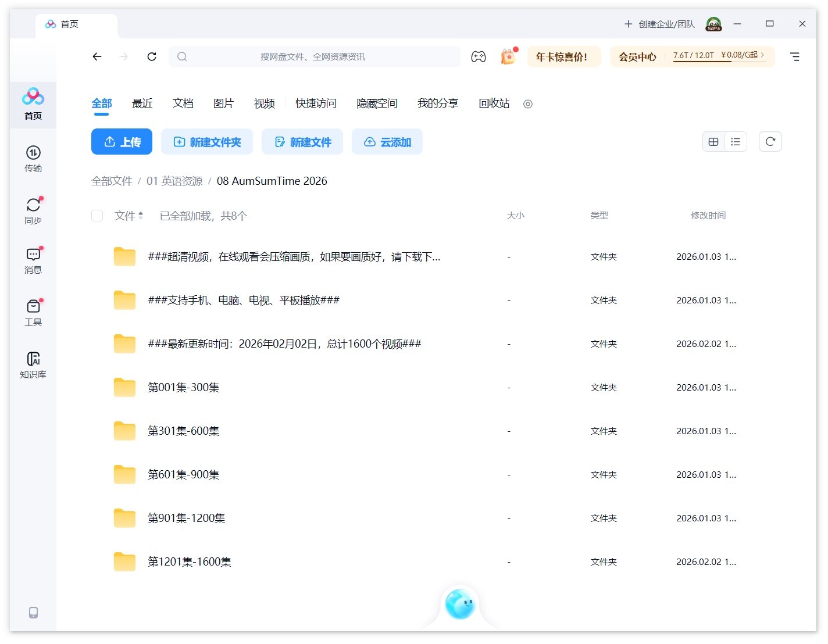Check the select-all checkbox in the file list
This screenshot has height=644, width=828.
(x=97, y=215)
